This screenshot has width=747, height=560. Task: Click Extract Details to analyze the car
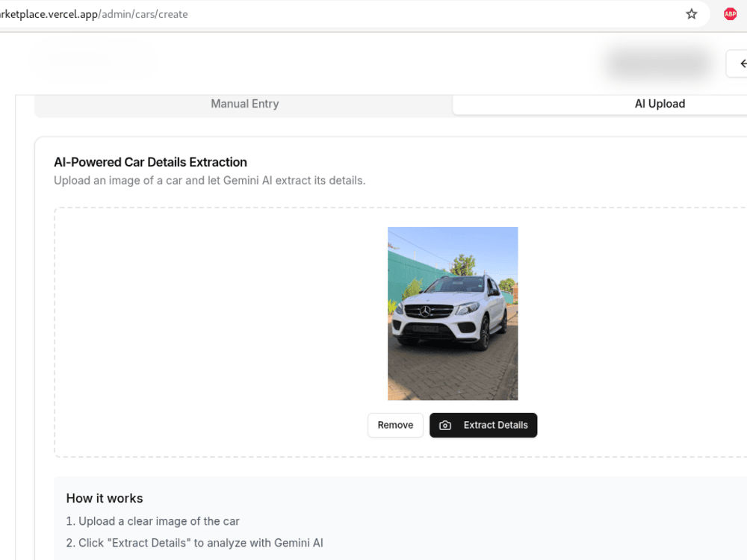click(x=483, y=426)
